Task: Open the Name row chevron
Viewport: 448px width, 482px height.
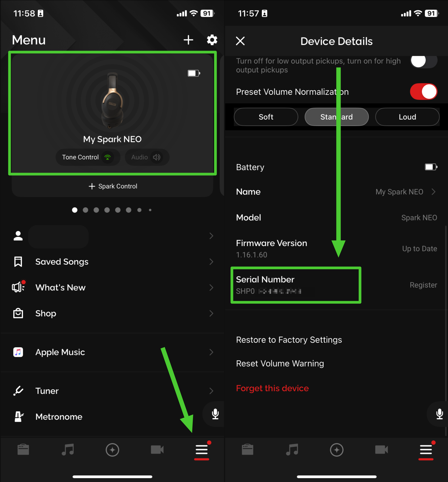Action: point(433,192)
